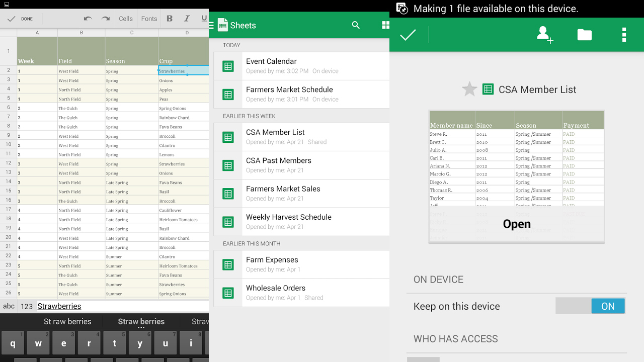644x362 pixels.
Task: Tap the q key on keyboard
Action: tap(13, 343)
